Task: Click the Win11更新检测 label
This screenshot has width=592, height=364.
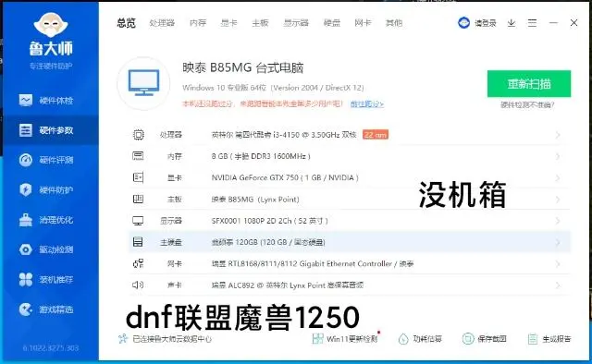Action: click(x=351, y=339)
